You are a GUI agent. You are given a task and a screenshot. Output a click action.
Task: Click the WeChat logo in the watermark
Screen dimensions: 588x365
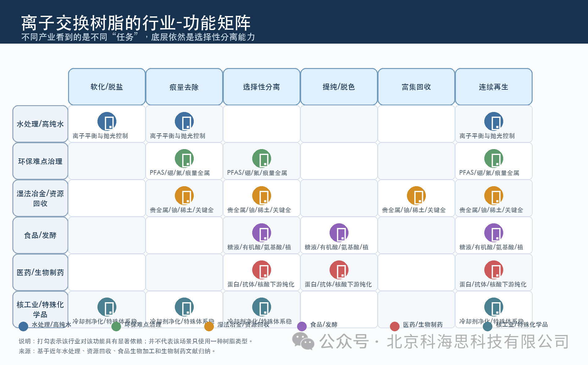(303, 341)
